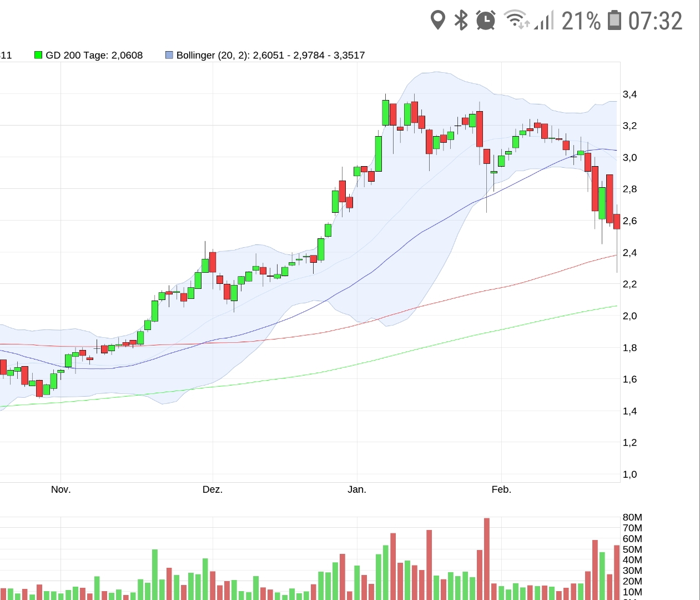
Task: Click the Jan. label on time axis
Action: click(x=357, y=489)
